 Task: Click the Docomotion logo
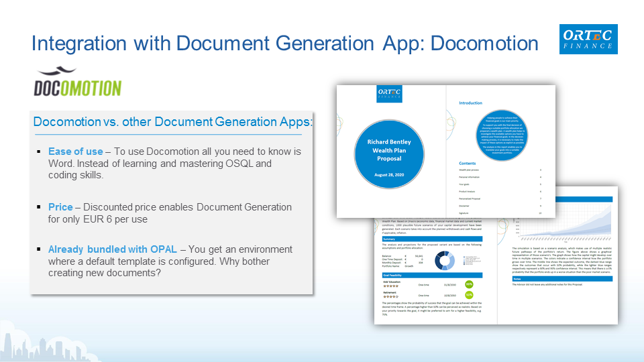click(x=78, y=82)
